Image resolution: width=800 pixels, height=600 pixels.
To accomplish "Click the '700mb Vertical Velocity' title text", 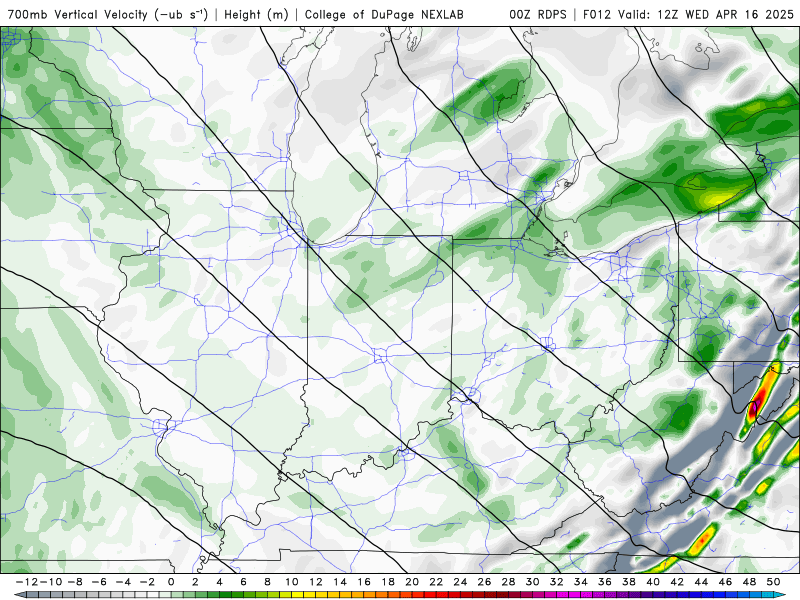I will (x=78, y=14).
